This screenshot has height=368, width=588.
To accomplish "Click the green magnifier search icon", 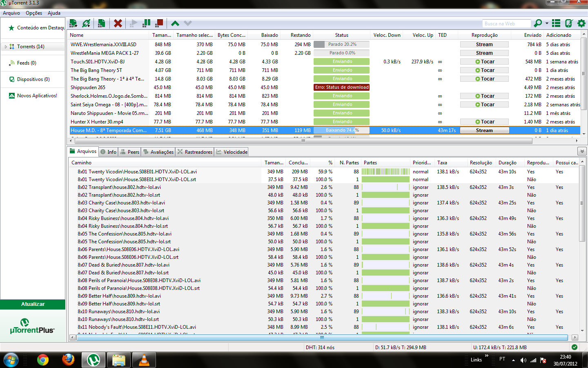I will [538, 23].
